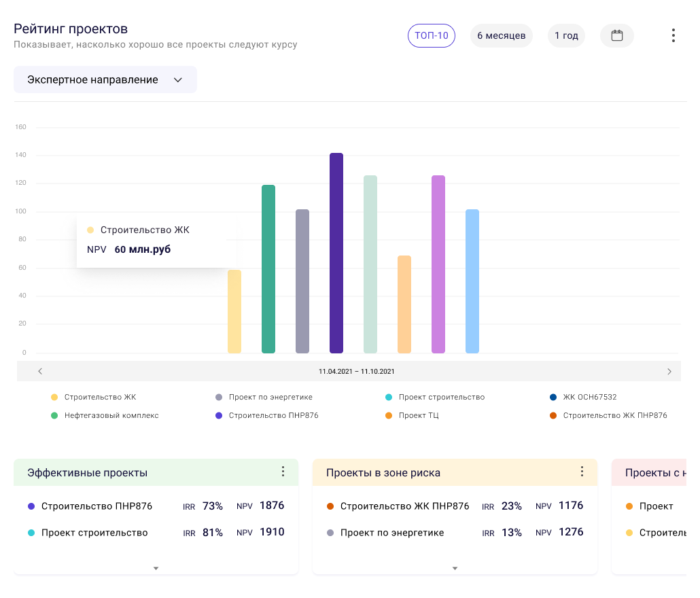Toggle Проект по энергетике legend item
Screen dimensions: 700x598
click(264, 397)
